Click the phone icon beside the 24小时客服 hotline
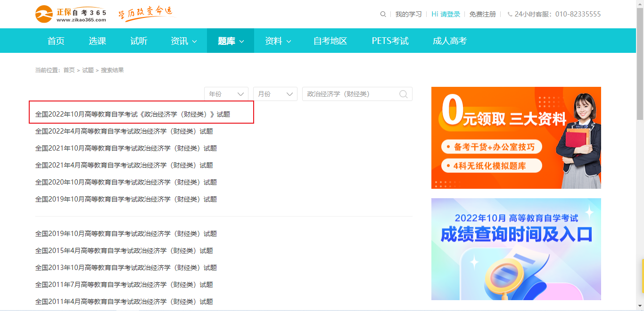Screen dimensions: 644x311 pos(510,14)
